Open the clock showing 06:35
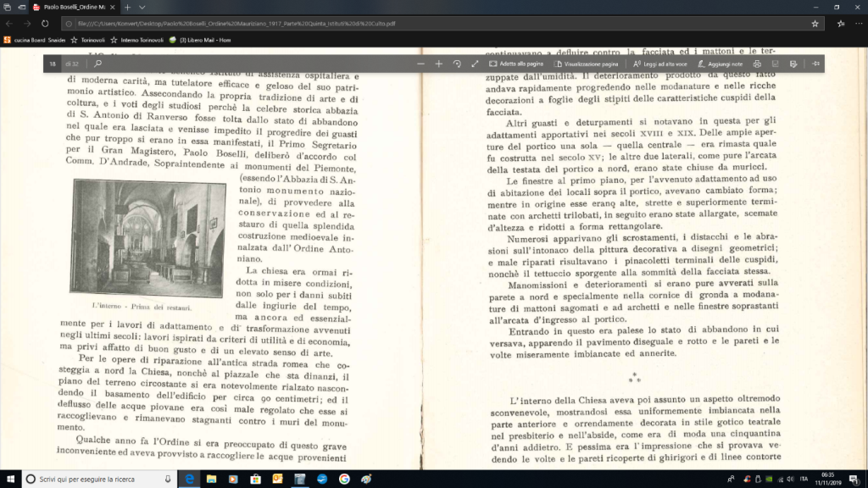This screenshot has width=868, height=488. tap(828, 480)
